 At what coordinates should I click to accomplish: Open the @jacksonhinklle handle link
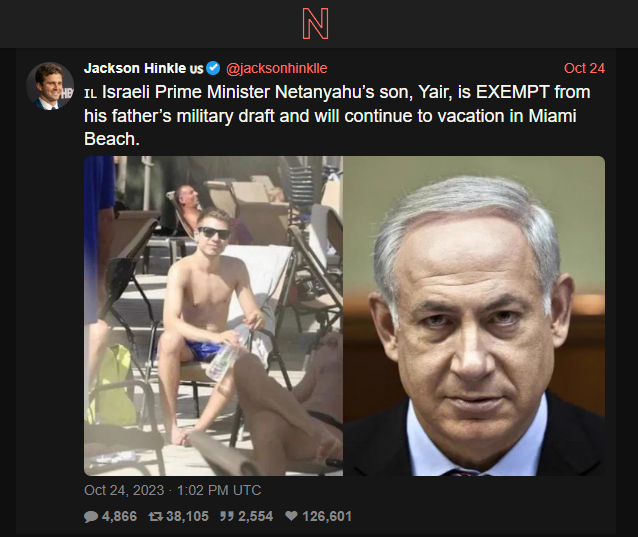pos(276,68)
